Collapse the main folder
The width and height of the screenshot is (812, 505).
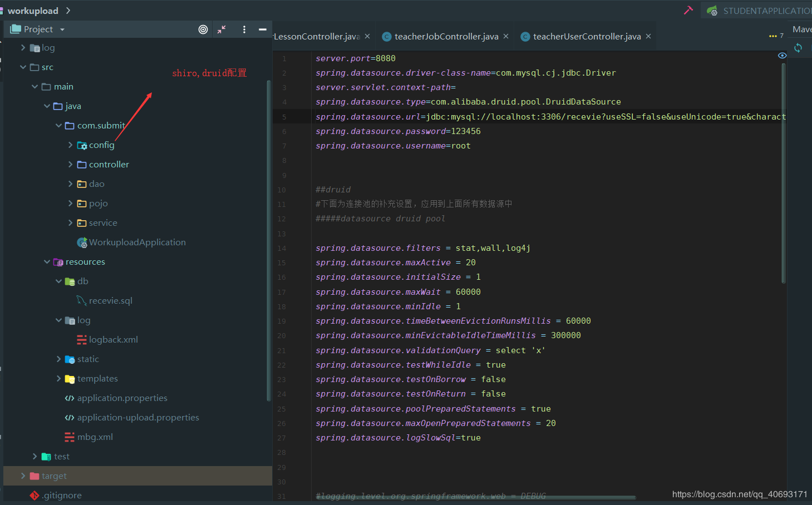point(35,87)
